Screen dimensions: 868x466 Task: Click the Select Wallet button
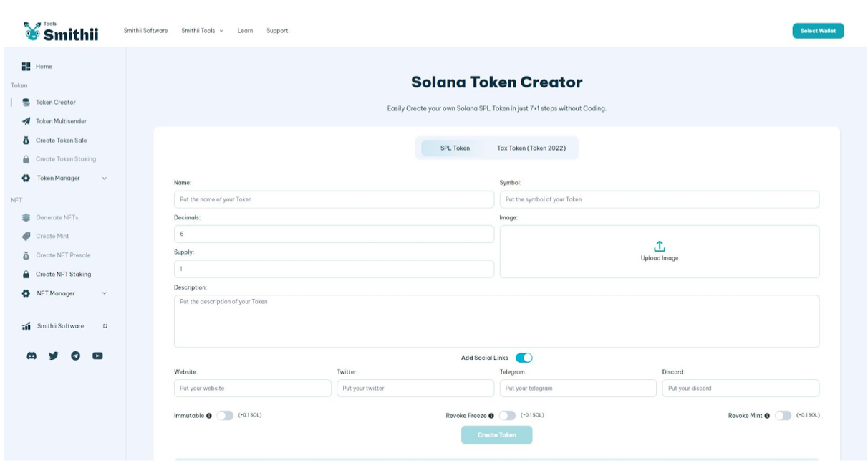click(x=818, y=31)
